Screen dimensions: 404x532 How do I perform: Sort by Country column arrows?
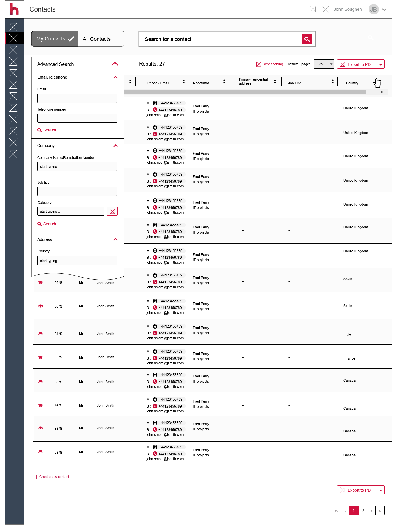pos(380,82)
